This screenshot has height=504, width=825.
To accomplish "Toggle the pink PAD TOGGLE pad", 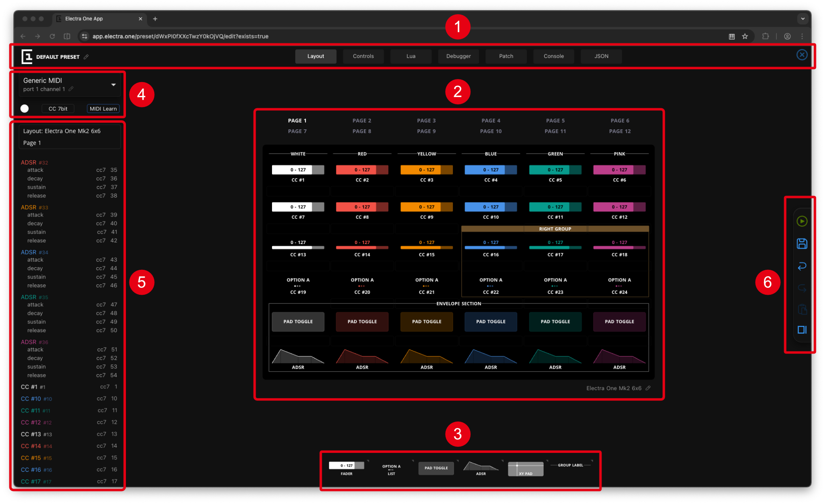I will 619,322.
